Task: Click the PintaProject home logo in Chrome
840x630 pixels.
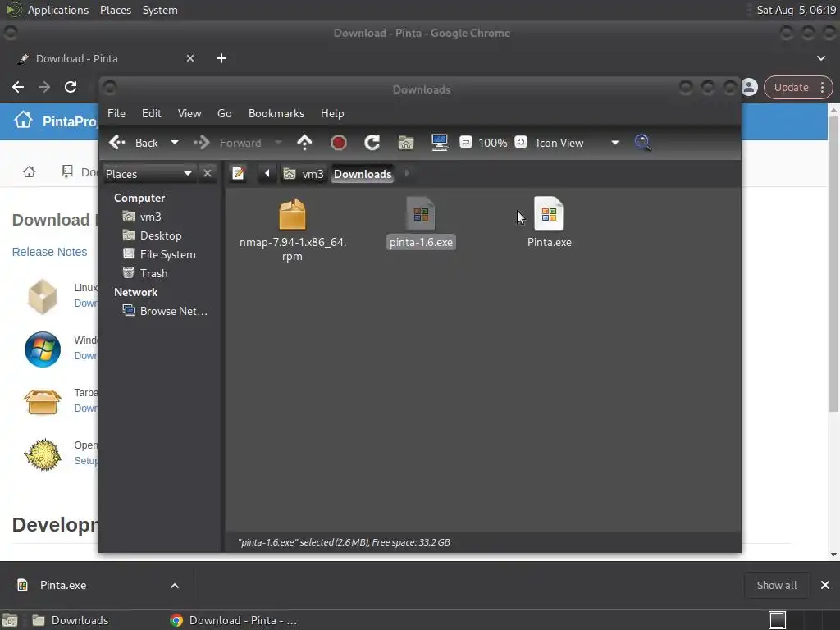Action: click(24, 121)
